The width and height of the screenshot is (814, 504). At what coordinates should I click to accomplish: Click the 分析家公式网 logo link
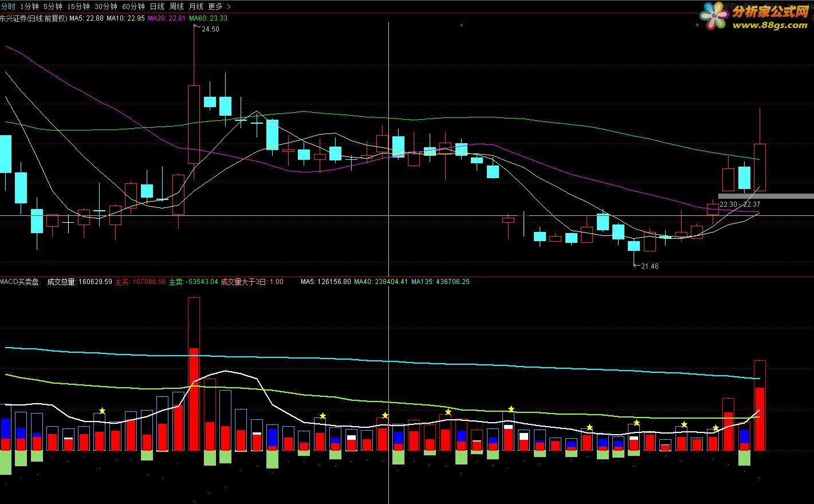pos(770,11)
